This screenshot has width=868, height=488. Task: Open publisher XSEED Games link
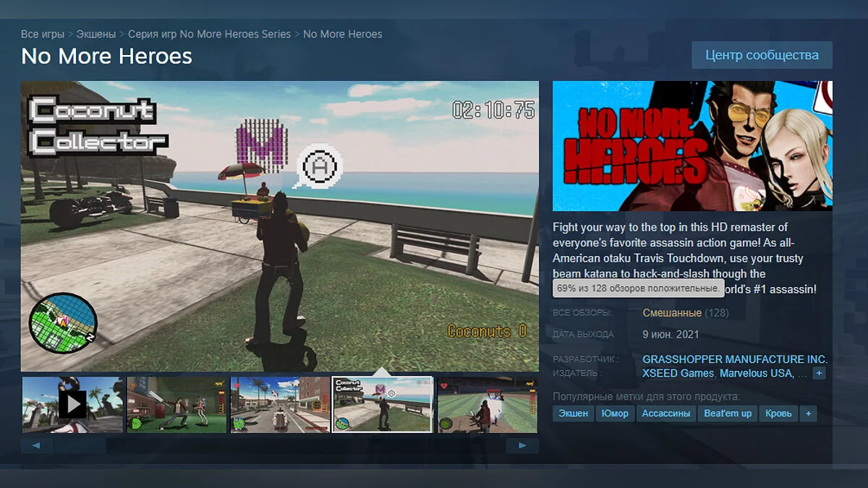pyautogui.click(x=678, y=374)
